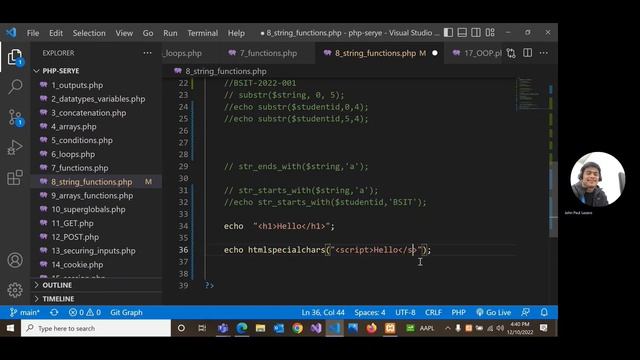Open 6_loops.php in explorer

(96, 154)
